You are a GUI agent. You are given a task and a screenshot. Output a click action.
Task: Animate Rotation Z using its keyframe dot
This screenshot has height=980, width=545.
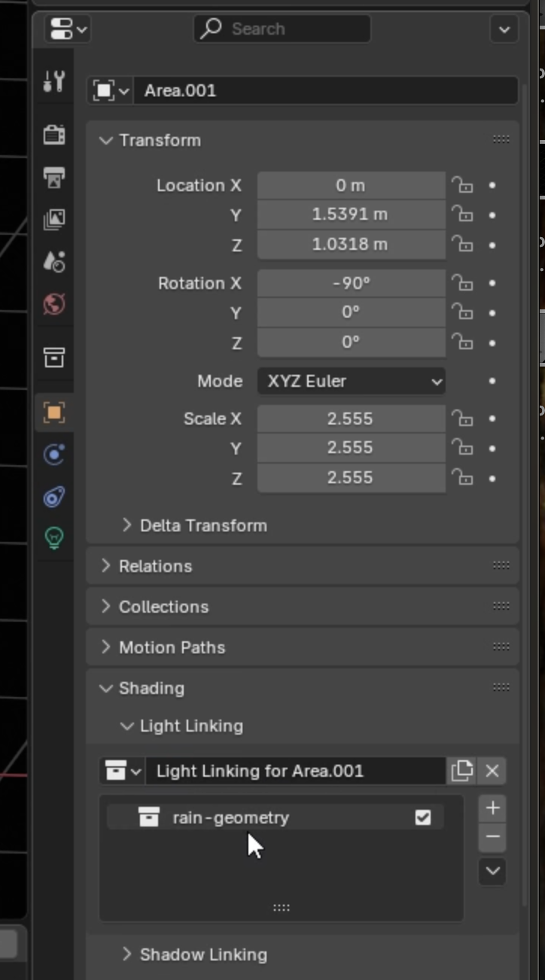pos(492,342)
